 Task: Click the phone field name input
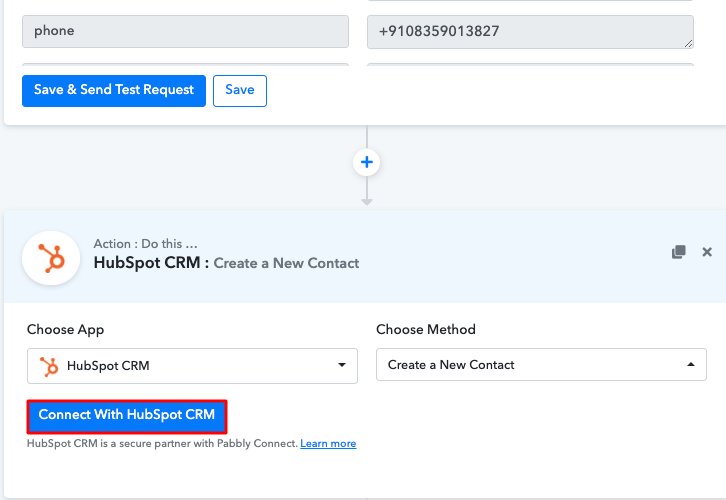pos(185,31)
